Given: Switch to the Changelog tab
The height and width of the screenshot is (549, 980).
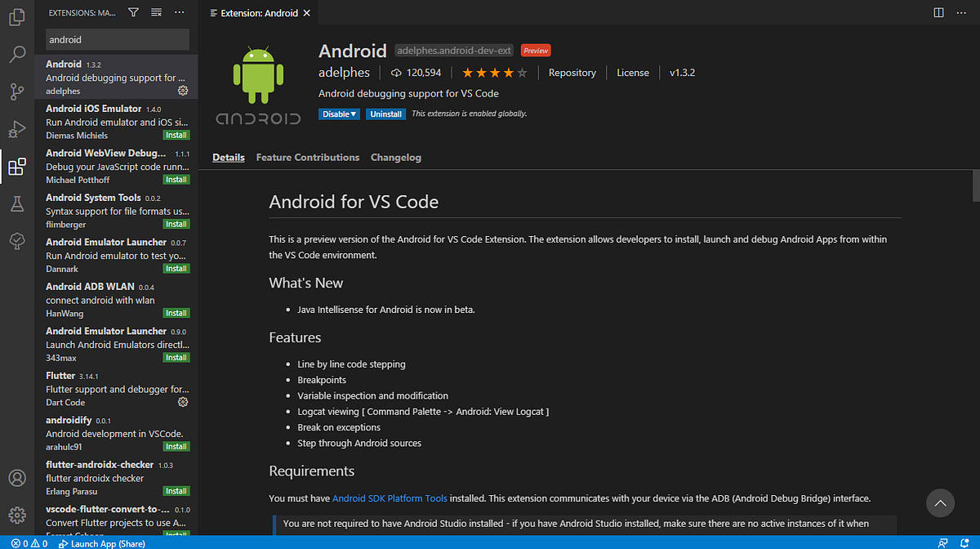Looking at the screenshot, I should pyautogui.click(x=395, y=157).
